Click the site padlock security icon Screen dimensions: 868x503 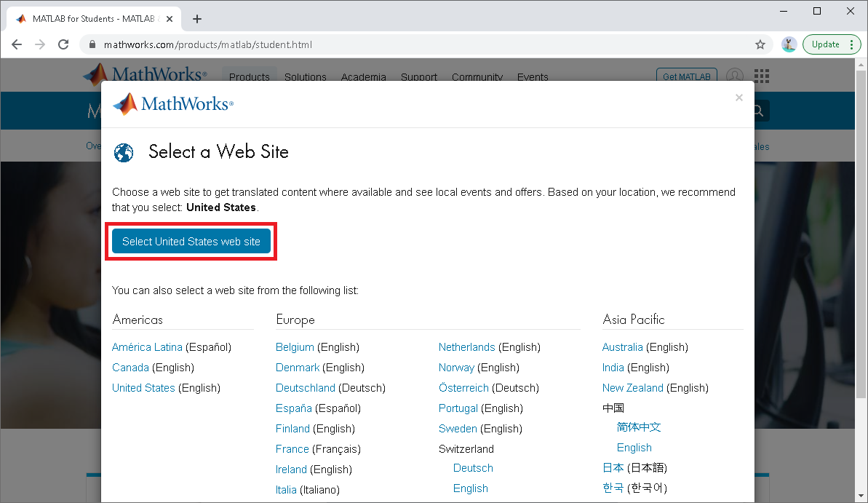(92, 44)
